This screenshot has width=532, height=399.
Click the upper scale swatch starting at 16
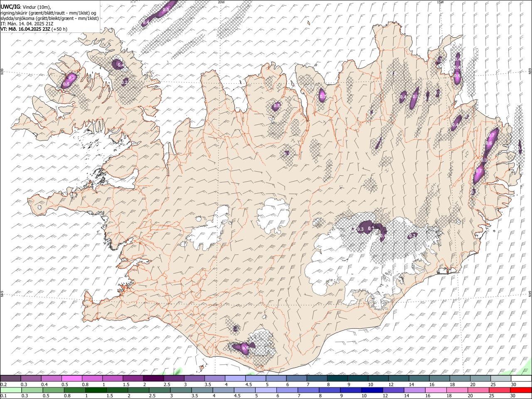pos(440,379)
